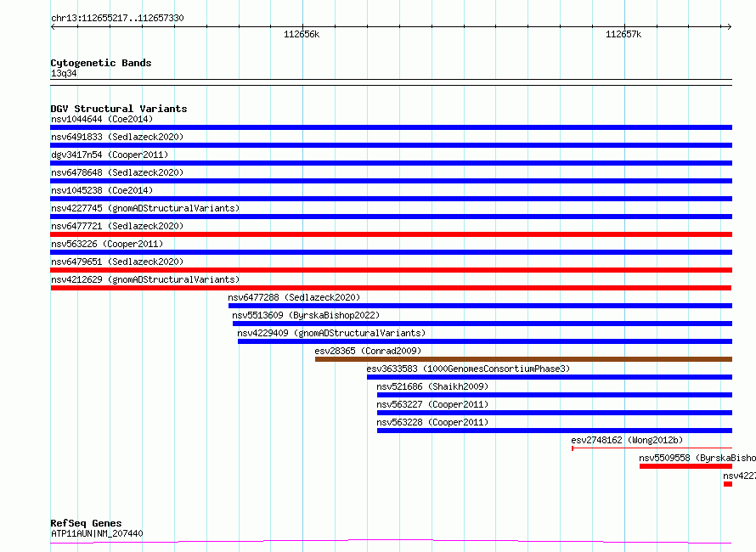Click the blue bar under nsv521686
Screen dimensions: 756x552
(x=555, y=395)
